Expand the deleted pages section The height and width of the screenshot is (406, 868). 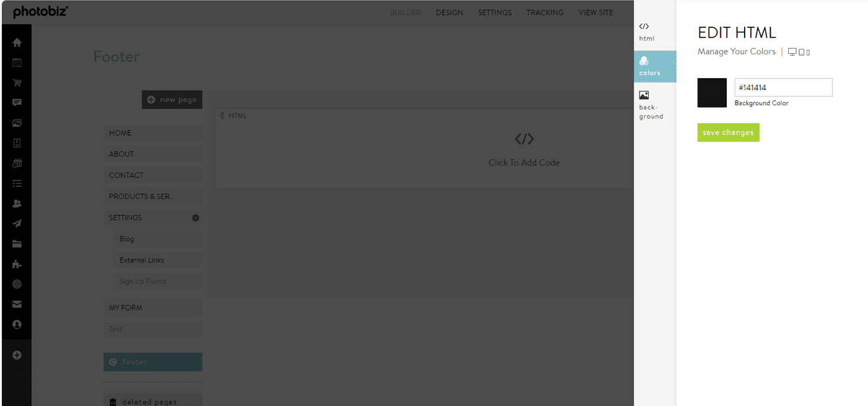(153, 401)
